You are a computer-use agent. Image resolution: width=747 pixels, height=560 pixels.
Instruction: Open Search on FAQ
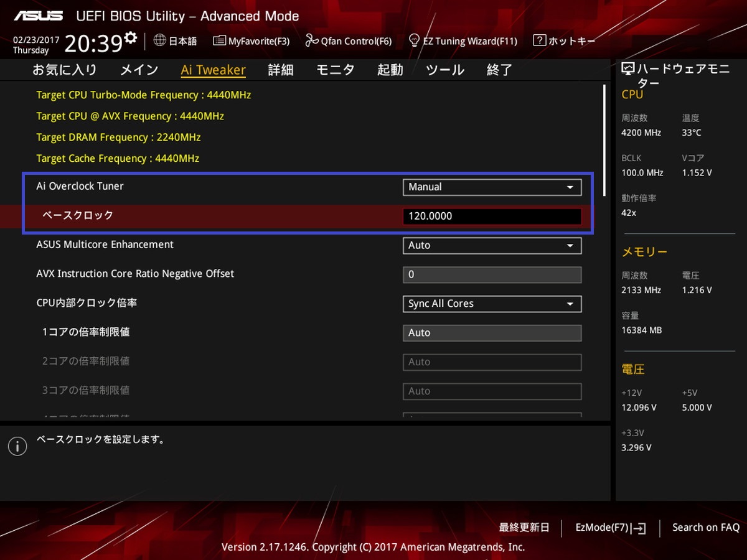pos(706,528)
